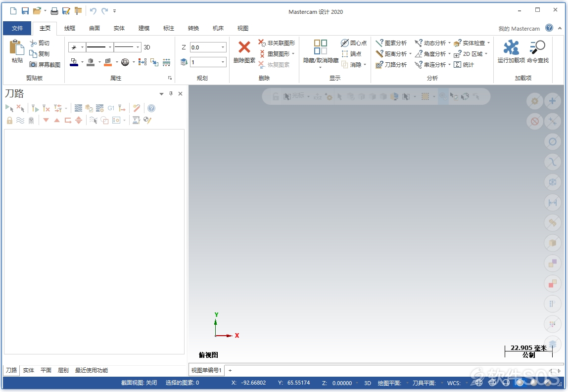Click the Help icon near 我的 Mastercam

coord(549,28)
